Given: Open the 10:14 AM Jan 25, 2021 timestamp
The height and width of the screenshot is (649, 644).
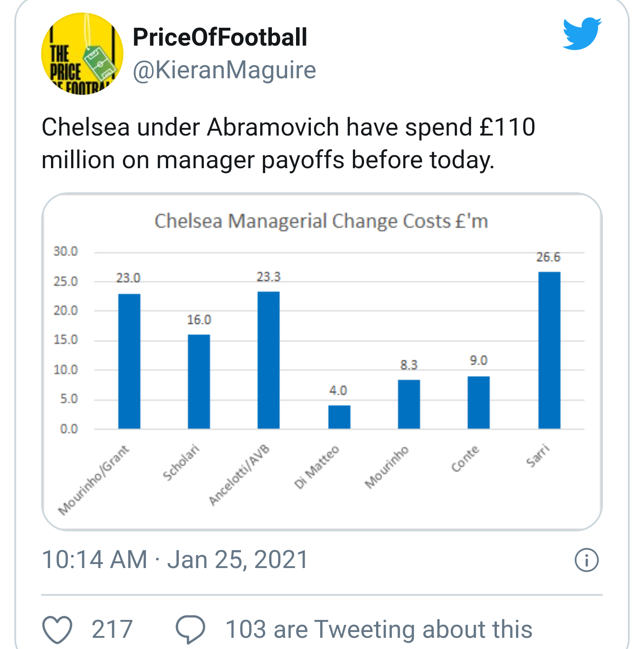Looking at the screenshot, I should tap(175, 560).
